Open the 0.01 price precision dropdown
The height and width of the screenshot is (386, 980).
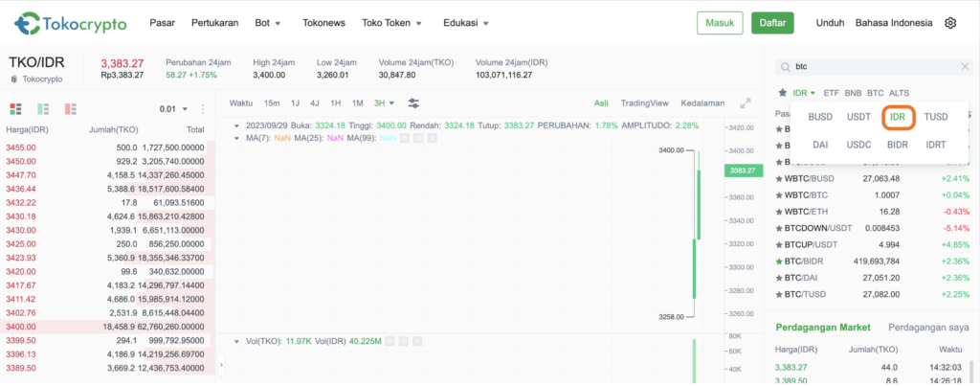pos(173,109)
